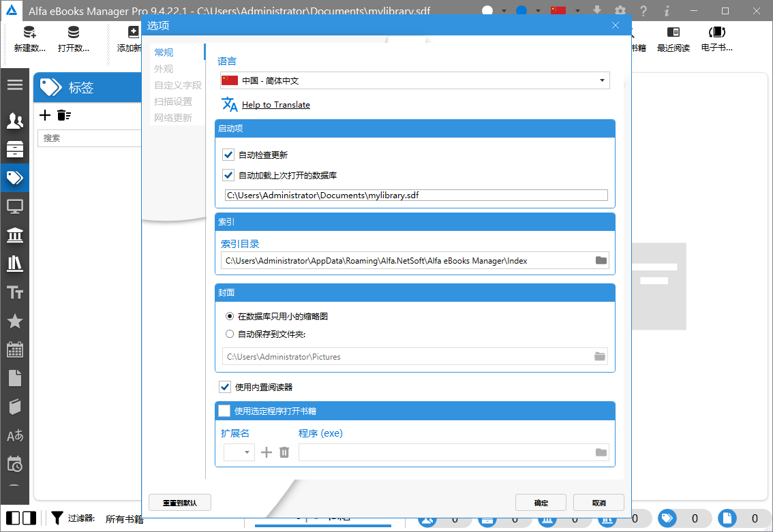Open white theme circle dropdown arrow in title bar
Screen dimensions: 773x532
(x=503, y=11)
